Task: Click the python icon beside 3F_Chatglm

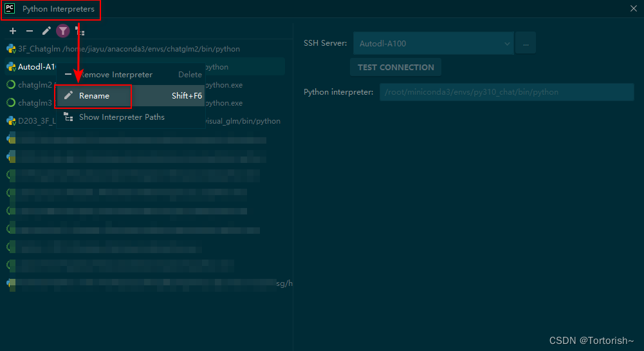Action: (x=11, y=49)
